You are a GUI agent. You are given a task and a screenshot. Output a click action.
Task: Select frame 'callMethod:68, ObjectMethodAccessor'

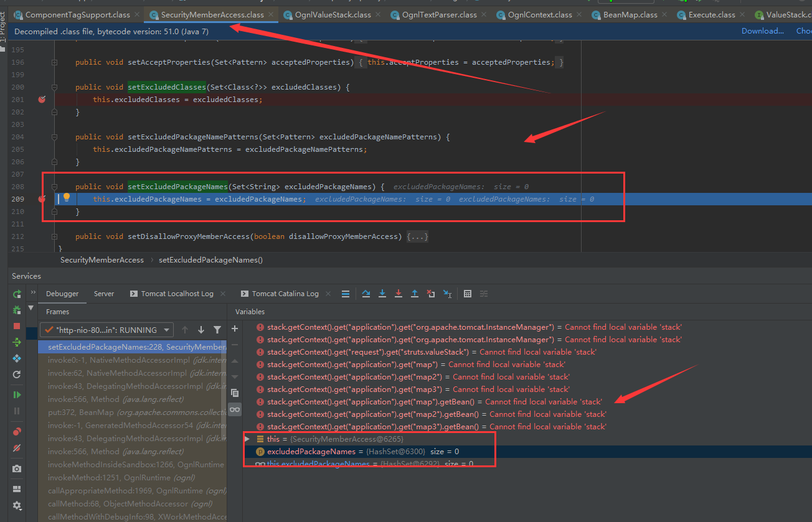tap(132, 503)
